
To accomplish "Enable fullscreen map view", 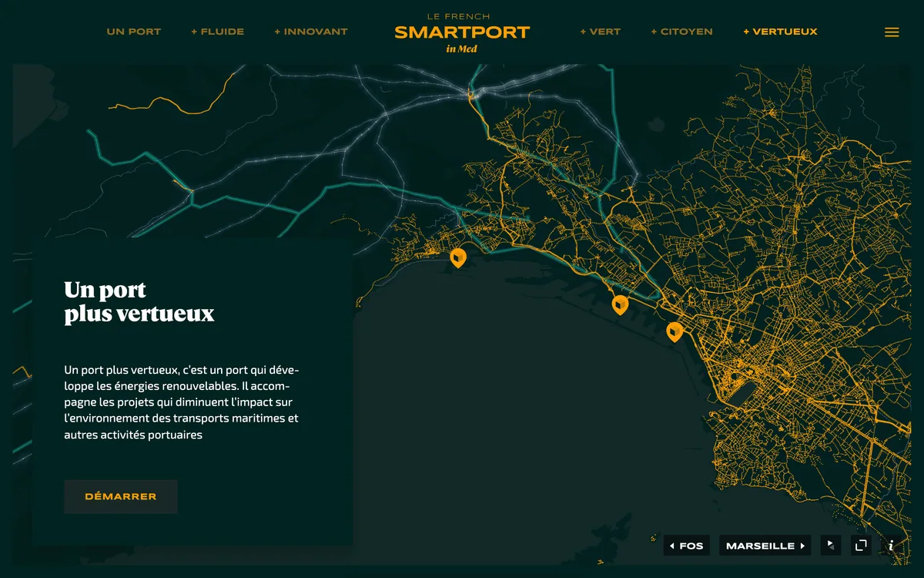I will (860, 545).
